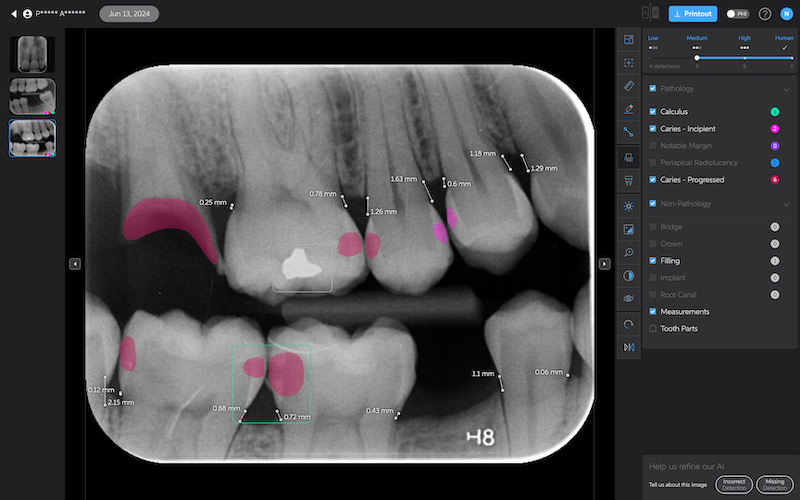
Task: Toggle the contrast invert icon
Action: [628, 275]
